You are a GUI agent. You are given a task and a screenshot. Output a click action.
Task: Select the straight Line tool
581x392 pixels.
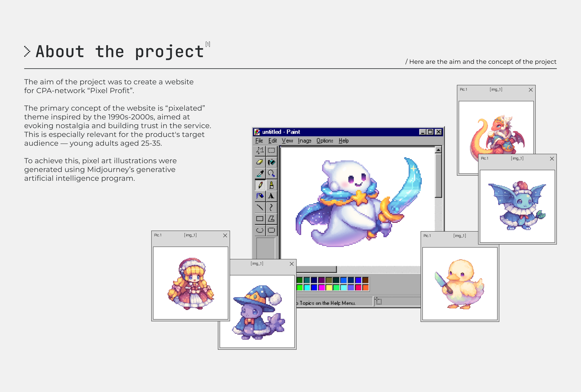click(260, 207)
